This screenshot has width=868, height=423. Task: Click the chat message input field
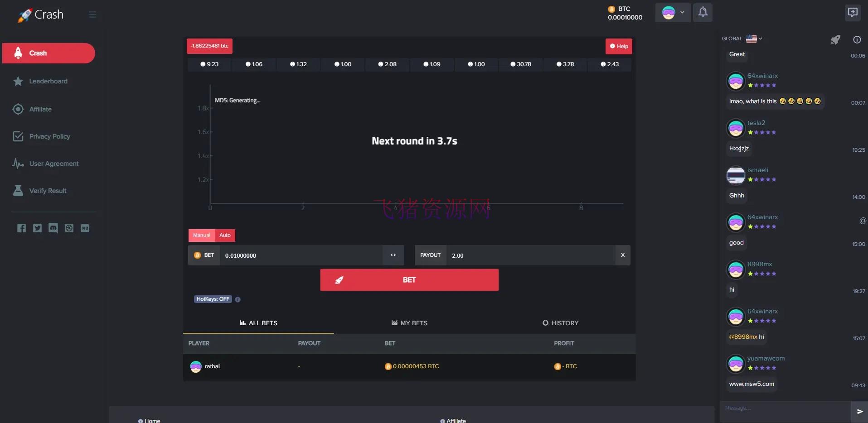coord(785,409)
